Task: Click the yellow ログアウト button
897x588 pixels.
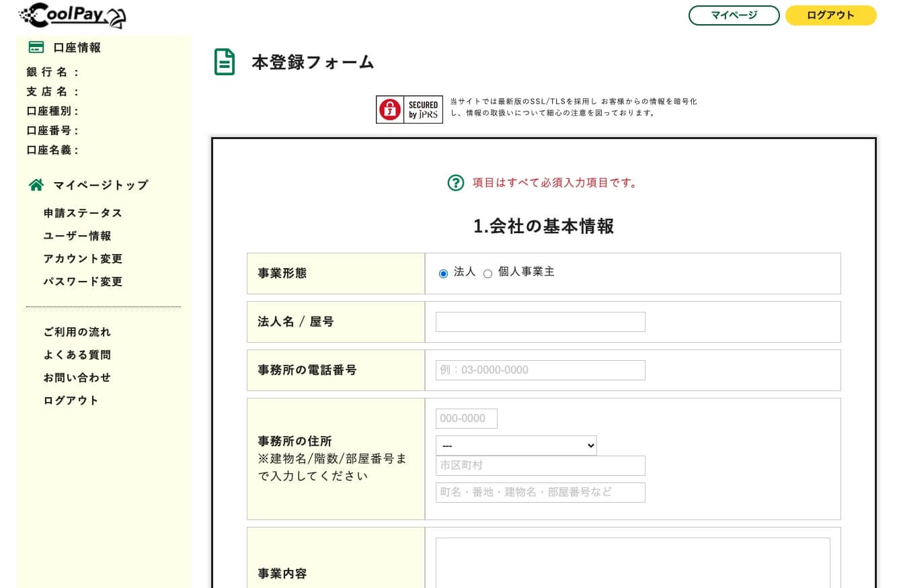Action: 830,15
